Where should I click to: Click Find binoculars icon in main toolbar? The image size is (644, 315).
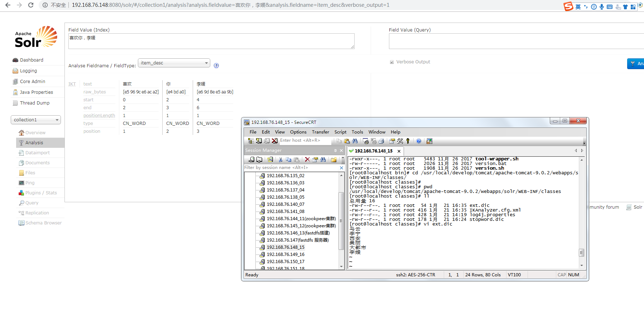(x=355, y=141)
